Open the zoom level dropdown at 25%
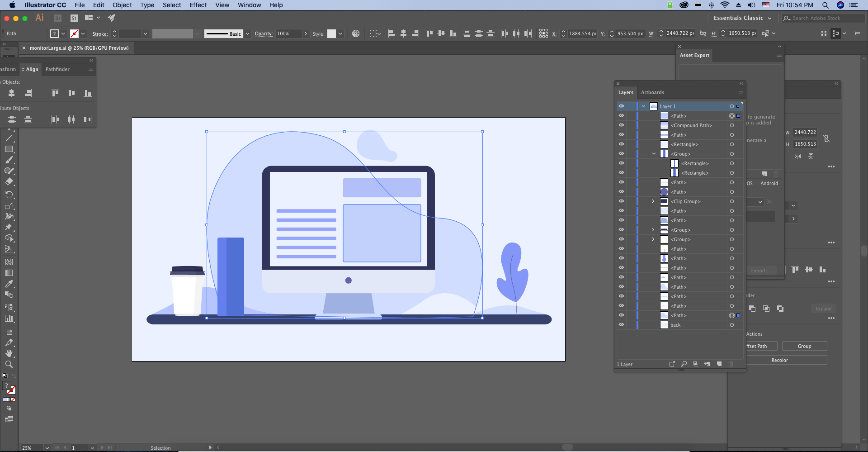 tap(47, 447)
